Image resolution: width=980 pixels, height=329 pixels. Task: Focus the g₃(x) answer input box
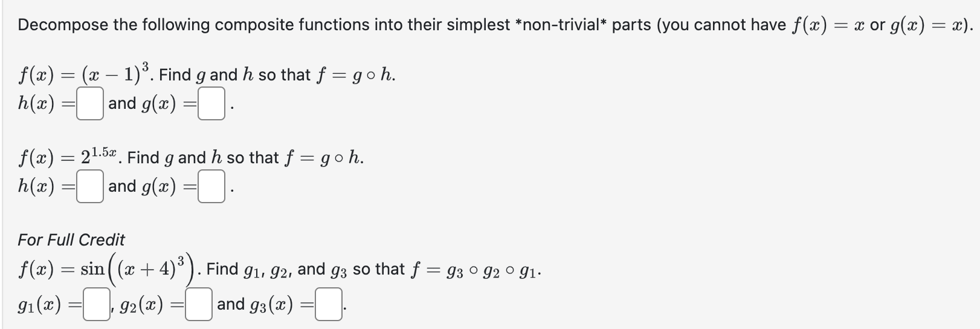point(328,306)
